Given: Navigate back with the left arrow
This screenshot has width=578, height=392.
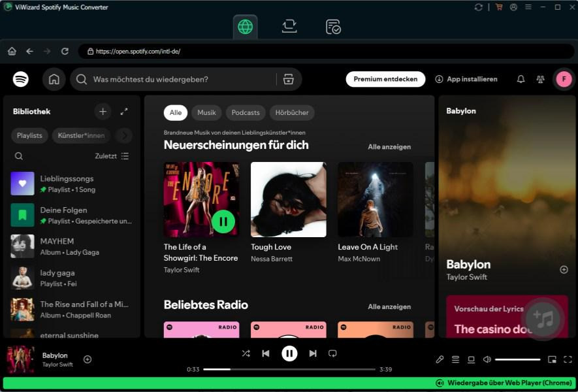Looking at the screenshot, I should pos(30,51).
